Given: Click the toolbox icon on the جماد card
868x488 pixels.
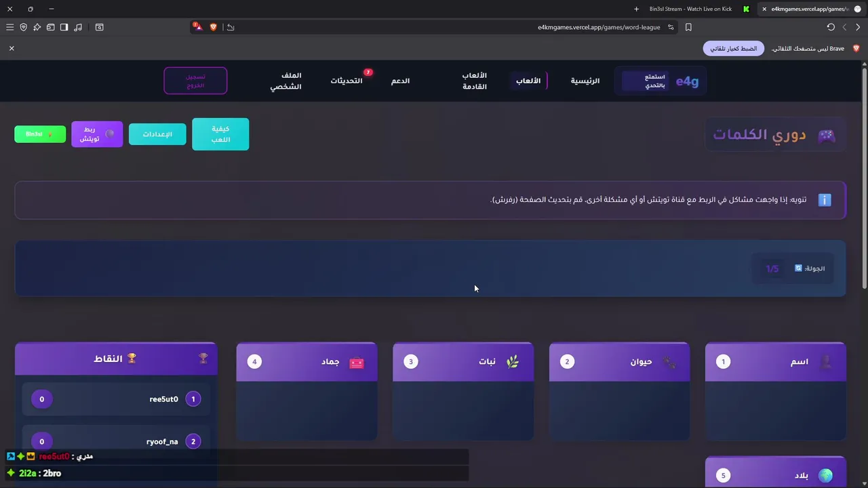Looking at the screenshot, I should coord(357,362).
